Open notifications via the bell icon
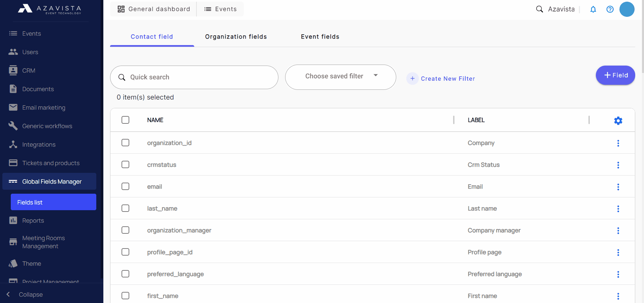Viewport: 644px width, 303px height. pos(593,9)
